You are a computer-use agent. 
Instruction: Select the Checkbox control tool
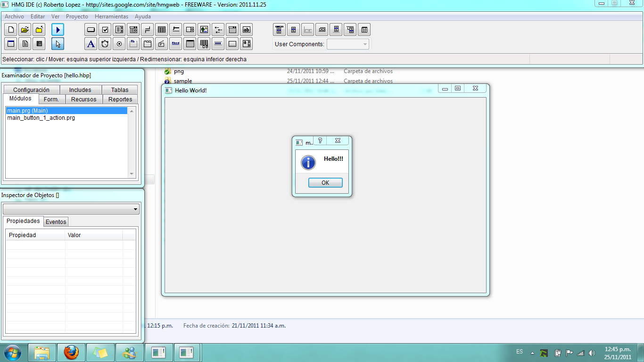[105, 29]
